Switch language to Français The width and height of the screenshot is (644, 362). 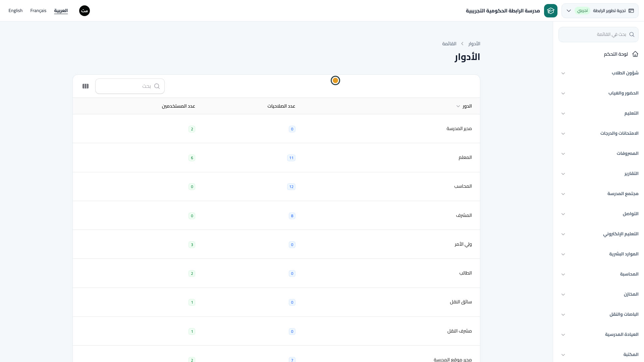point(38,11)
